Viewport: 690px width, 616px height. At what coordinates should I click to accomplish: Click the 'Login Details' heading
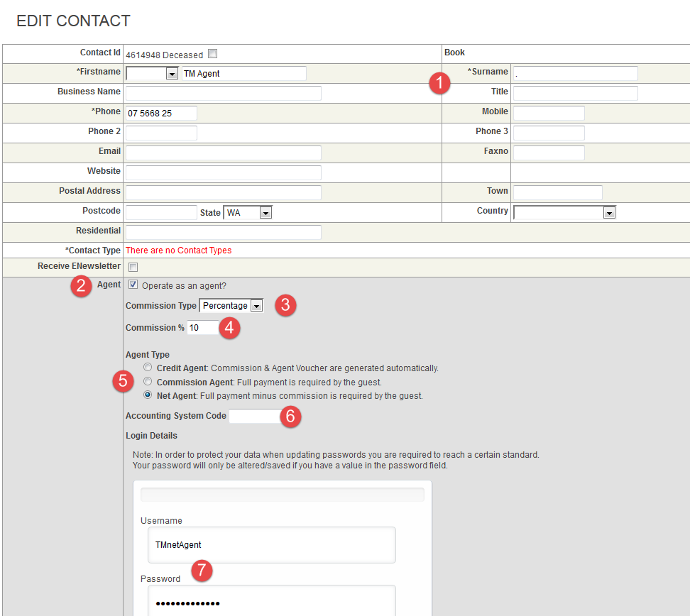(x=151, y=436)
